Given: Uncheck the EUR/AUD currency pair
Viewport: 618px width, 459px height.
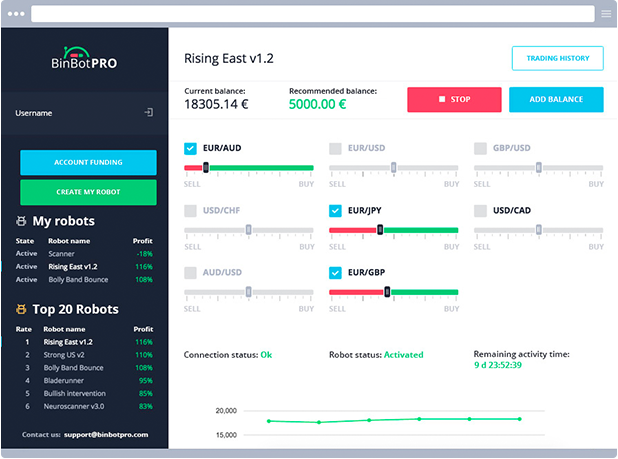Looking at the screenshot, I should (x=190, y=149).
